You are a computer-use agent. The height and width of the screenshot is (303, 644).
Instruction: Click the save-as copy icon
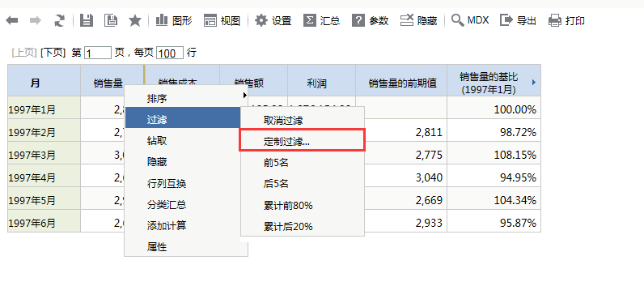(x=111, y=20)
